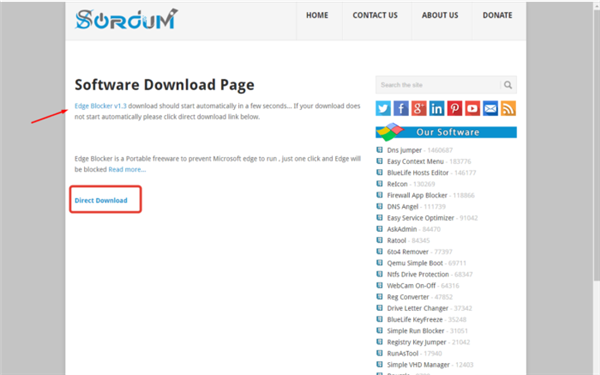The width and height of the screenshot is (600, 375).
Task: Open the DONATE menu item
Action: coord(497,15)
